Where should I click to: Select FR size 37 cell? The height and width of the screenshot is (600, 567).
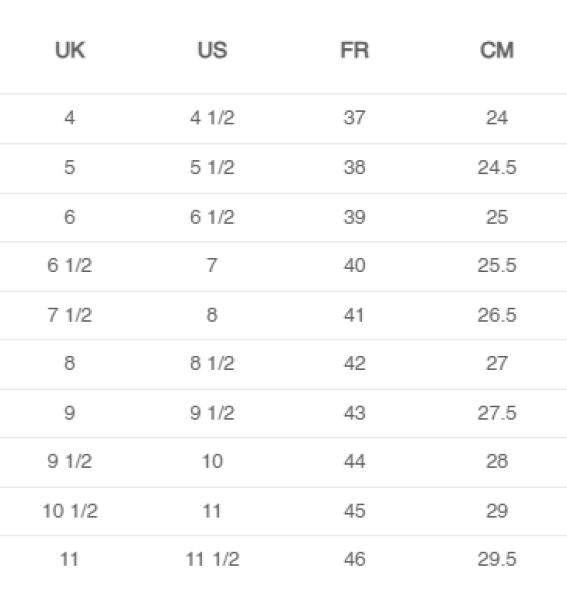coord(355,117)
